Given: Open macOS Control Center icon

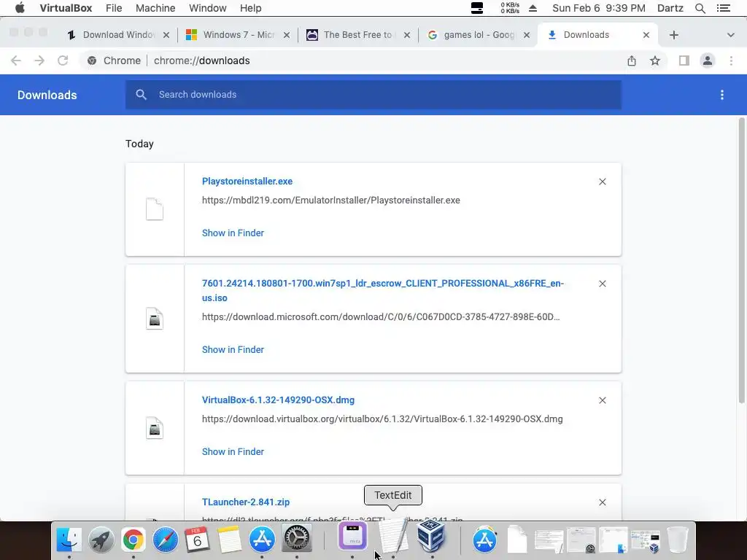Looking at the screenshot, I should coord(723,8).
